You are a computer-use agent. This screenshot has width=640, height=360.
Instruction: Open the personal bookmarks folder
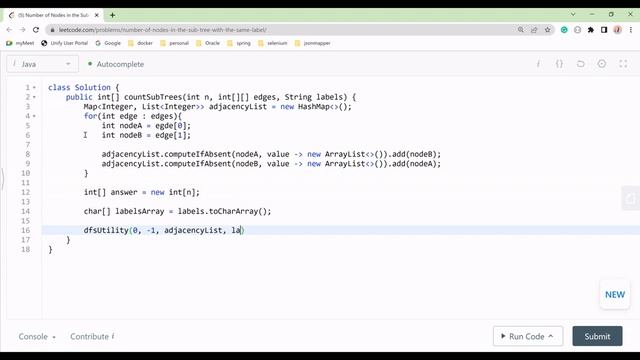(x=175, y=43)
